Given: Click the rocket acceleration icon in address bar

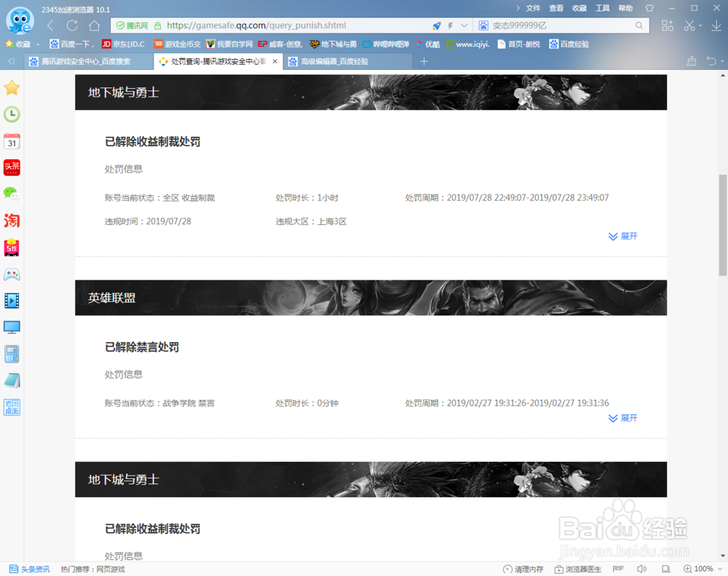Looking at the screenshot, I should 436,26.
